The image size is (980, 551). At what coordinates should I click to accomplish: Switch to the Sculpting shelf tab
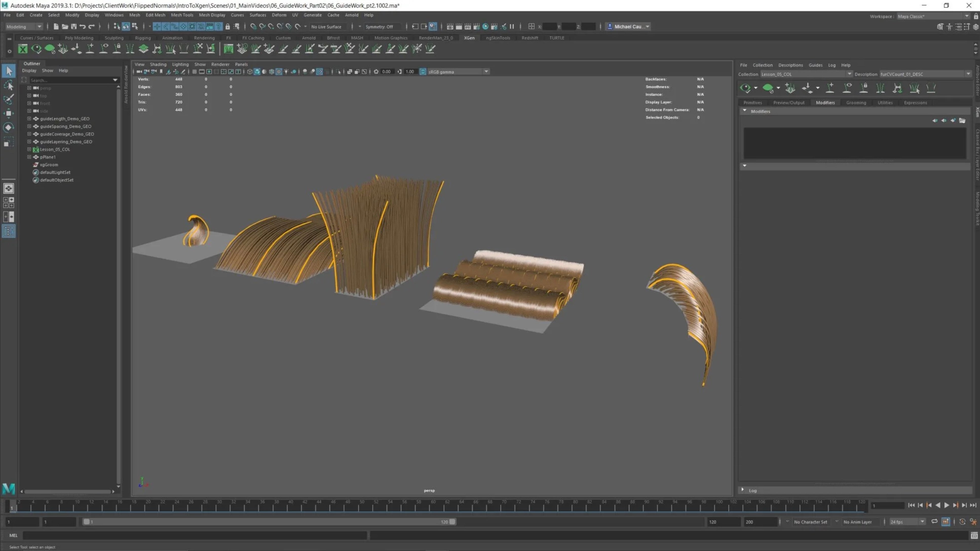pos(114,38)
